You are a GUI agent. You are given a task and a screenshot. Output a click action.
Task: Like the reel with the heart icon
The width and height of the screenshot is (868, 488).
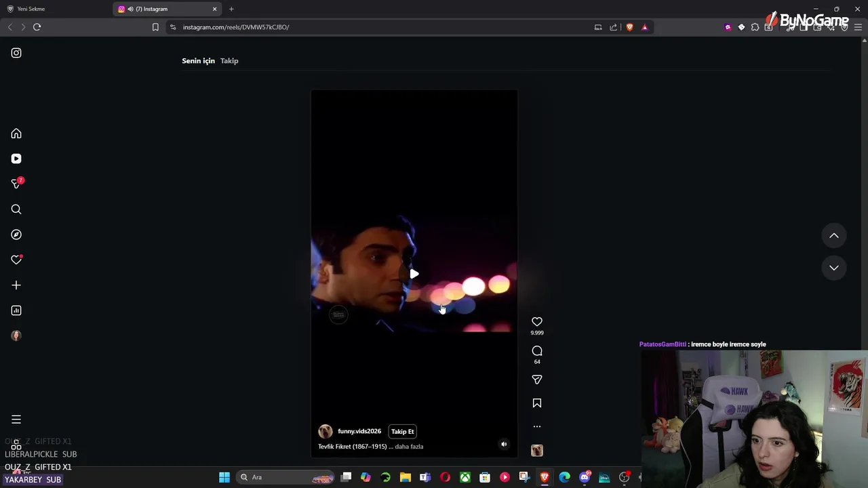tap(537, 322)
